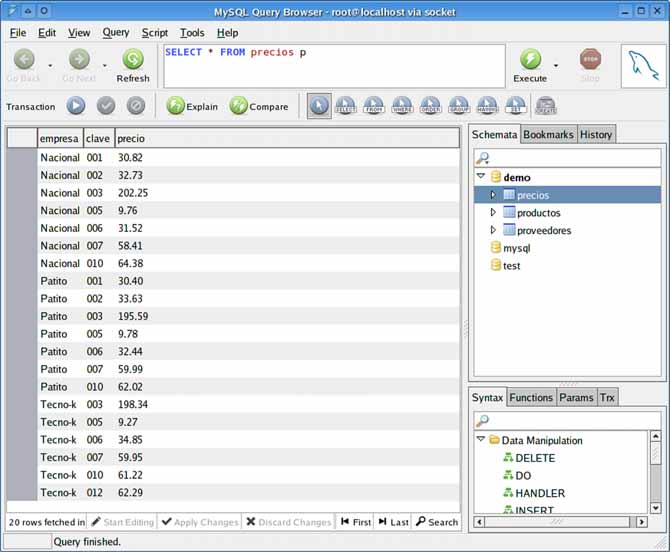Switch to the Trx tab
This screenshot has height=552, width=670.
point(607,397)
